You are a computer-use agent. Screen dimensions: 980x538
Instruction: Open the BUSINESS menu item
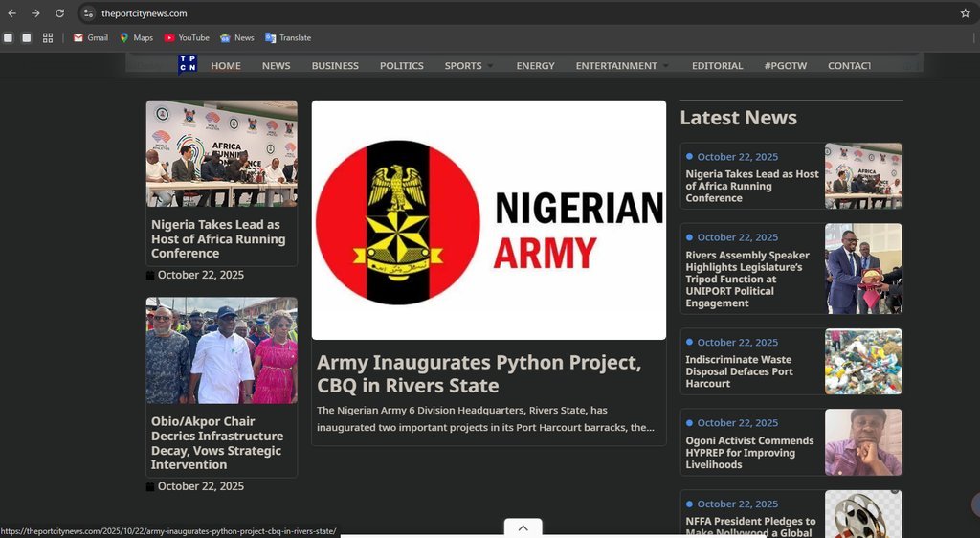(335, 66)
